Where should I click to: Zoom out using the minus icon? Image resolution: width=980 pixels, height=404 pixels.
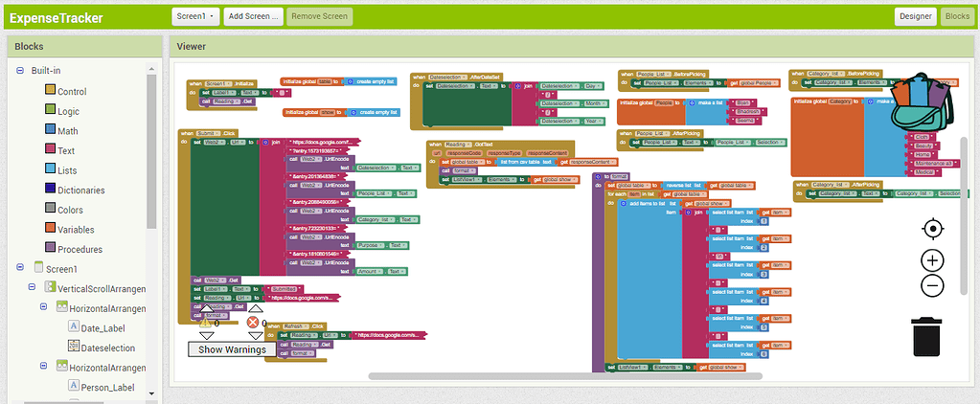click(x=932, y=284)
